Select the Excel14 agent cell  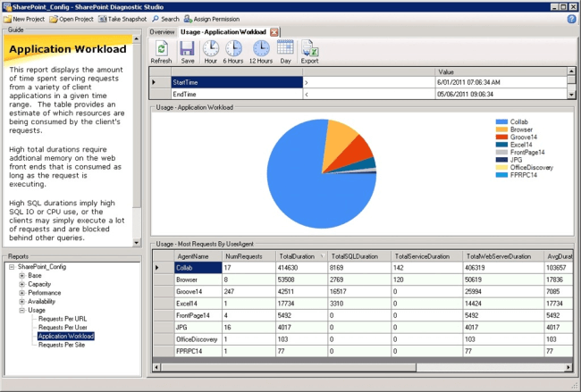[198, 304]
